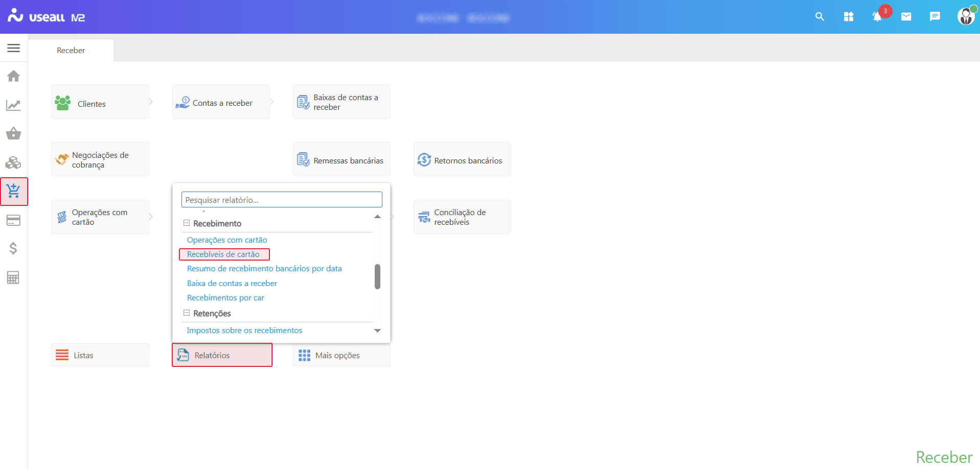Select the Receber tab
The width and height of the screenshot is (980, 469).
(71, 51)
